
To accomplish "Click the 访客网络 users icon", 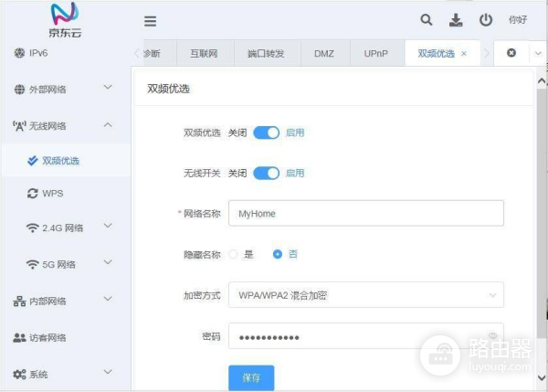I will point(19,338).
